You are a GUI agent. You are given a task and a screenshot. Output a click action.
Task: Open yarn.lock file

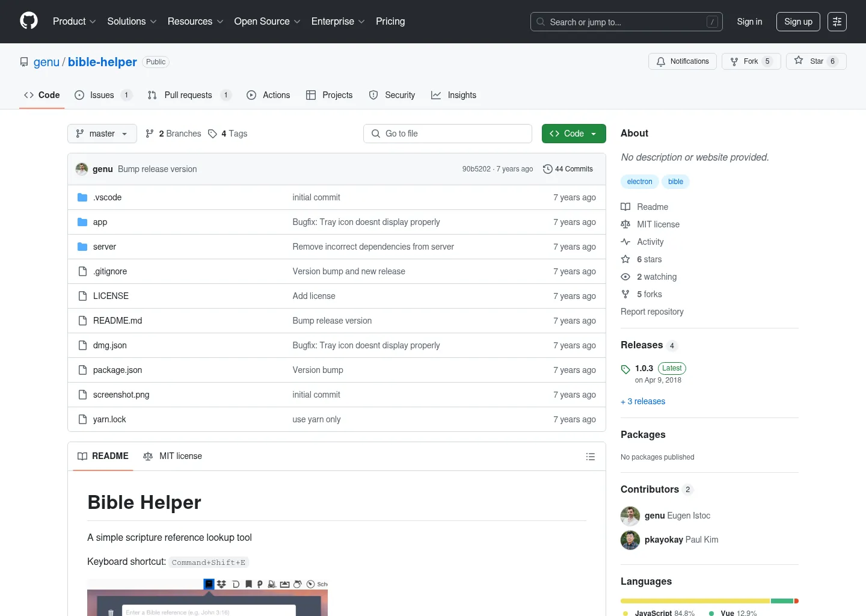[x=109, y=419]
